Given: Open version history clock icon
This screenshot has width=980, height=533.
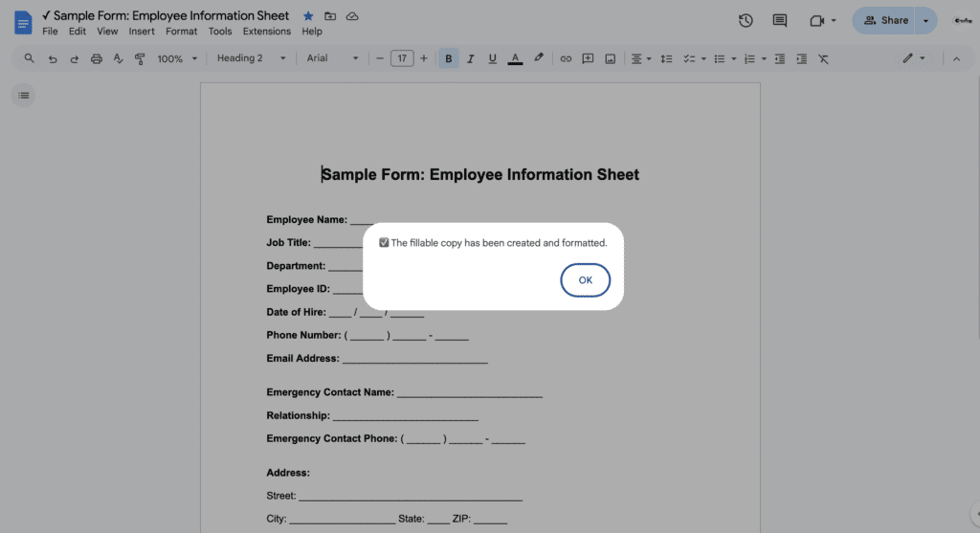Looking at the screenshot, I should (746, 21).
